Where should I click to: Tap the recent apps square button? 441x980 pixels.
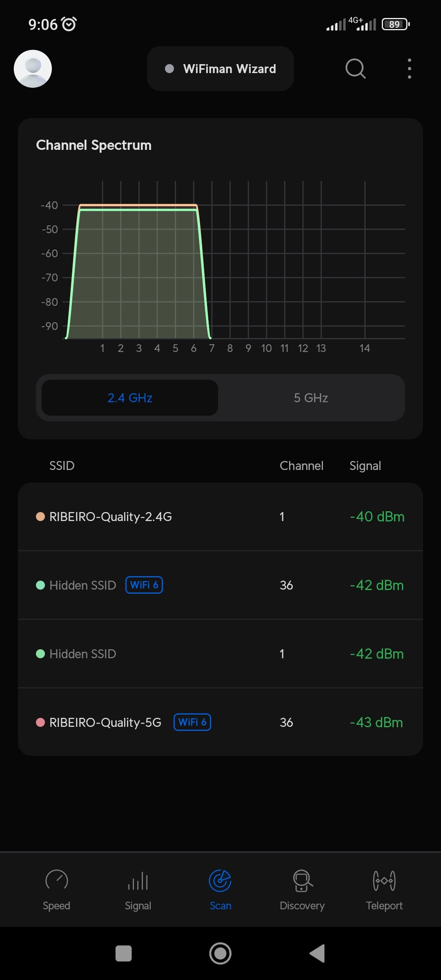click(x=124, y=953)
